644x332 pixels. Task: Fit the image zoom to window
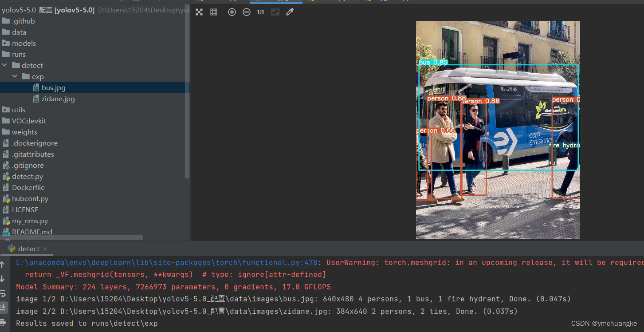pyautogui.click(x=275, y=12)
